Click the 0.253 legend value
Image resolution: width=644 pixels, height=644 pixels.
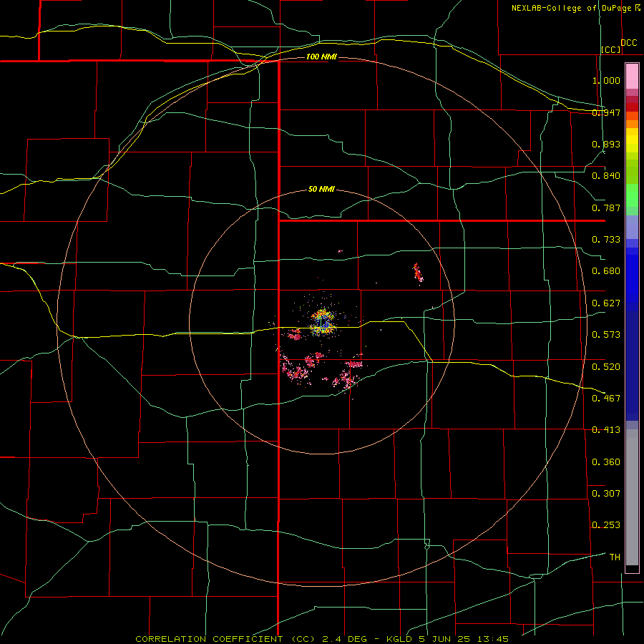[x=606, y=525]
